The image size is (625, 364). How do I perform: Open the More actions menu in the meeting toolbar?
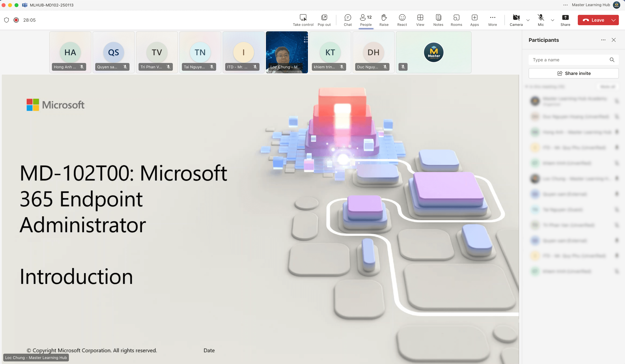(492, 20)
